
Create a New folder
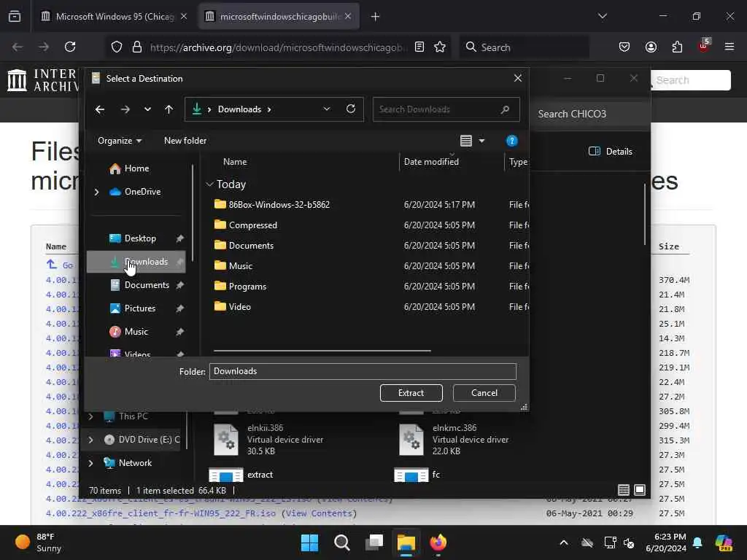pyautogui.click(x=185, y=141)
